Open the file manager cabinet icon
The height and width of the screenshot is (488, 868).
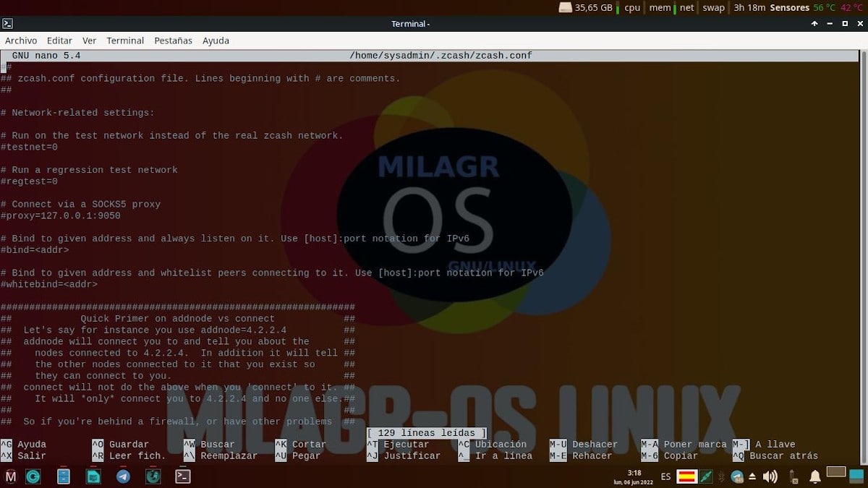click(x=63, y=476)
